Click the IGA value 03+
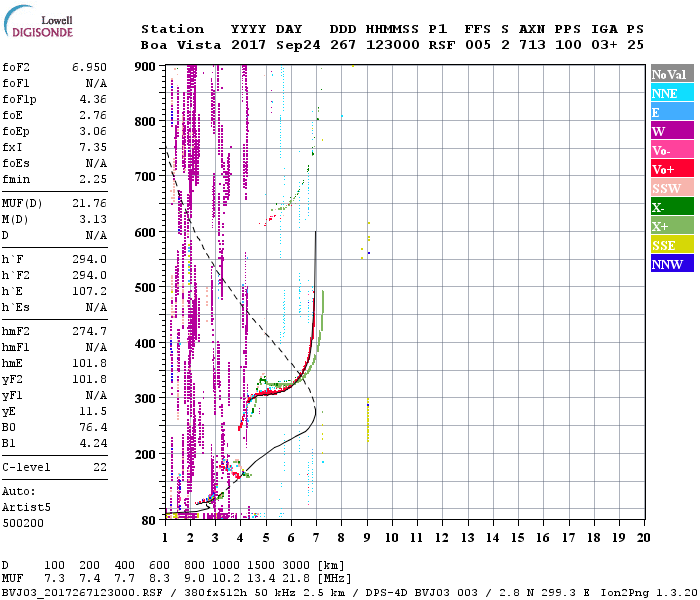 point(604,45)
